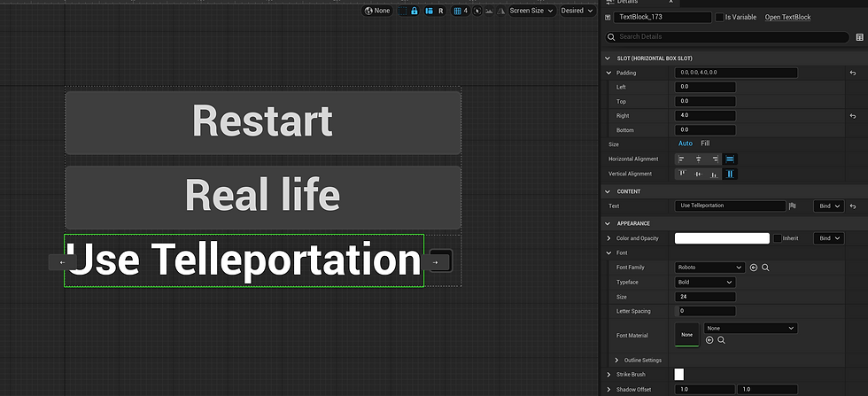
Task: Click the TextBlock widget type icon beside name field
Action: 608,17
